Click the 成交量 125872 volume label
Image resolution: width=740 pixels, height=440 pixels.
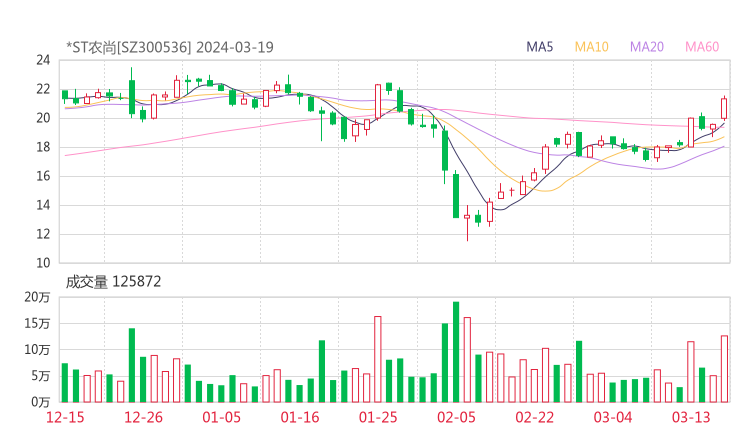pyautogui.click(x=113, y=282)
